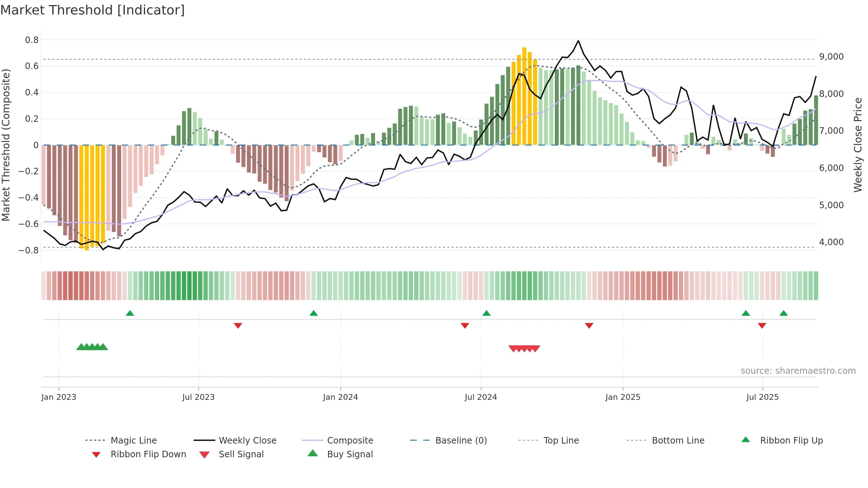Click the 4,000 price axis label
The height and width of the screenshot is (488, 868).
831,242
